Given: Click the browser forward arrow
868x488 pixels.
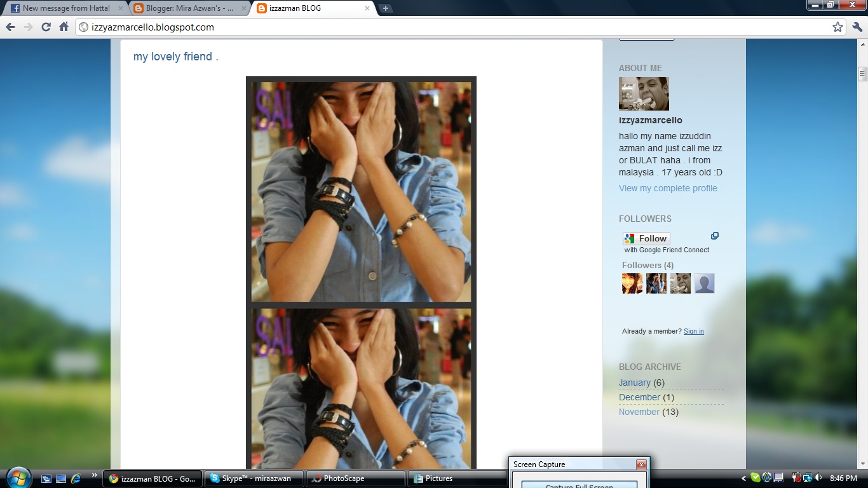Looking at the screenshot, I should tap(28, 27).
